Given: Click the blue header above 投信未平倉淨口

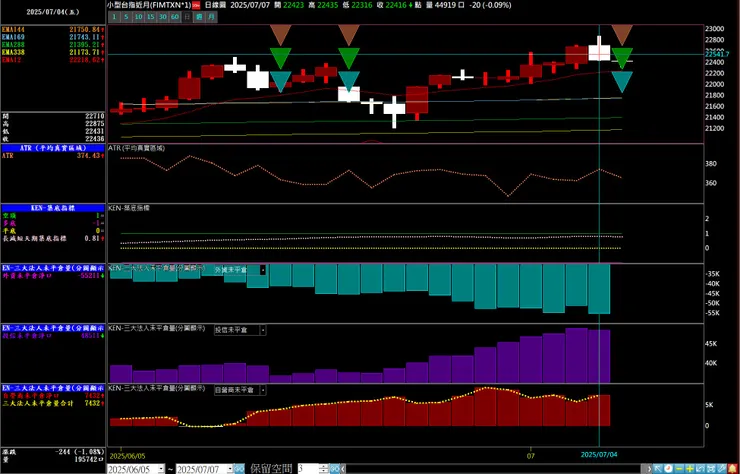Looking at the screenshot, I should point(53,328).
